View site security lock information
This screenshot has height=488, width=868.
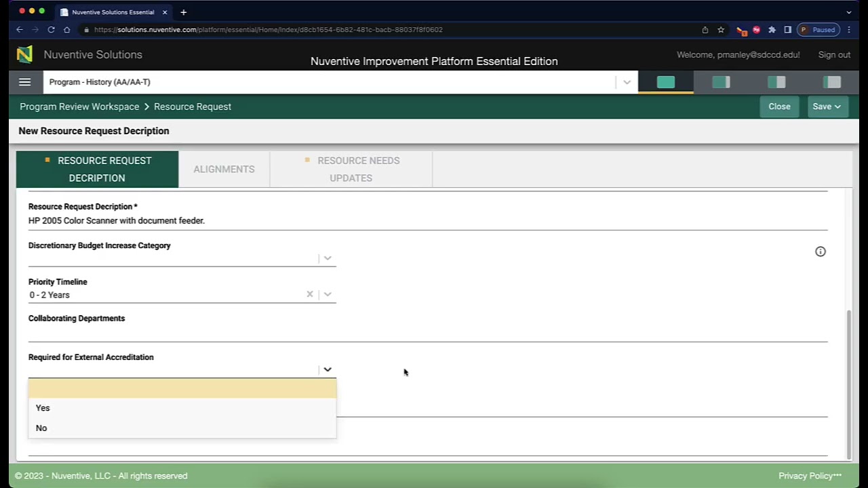click(x=86, y=30)
